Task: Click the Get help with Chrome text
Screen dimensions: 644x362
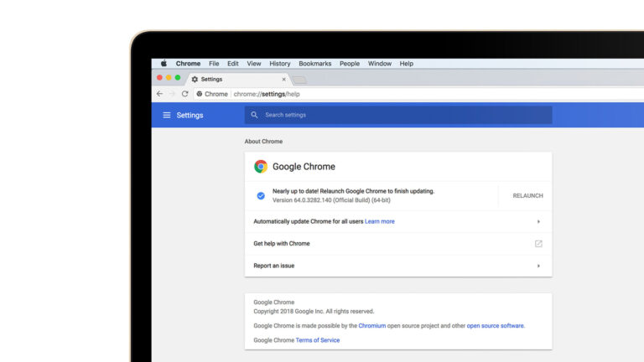Action: click(x=282, y=243)
